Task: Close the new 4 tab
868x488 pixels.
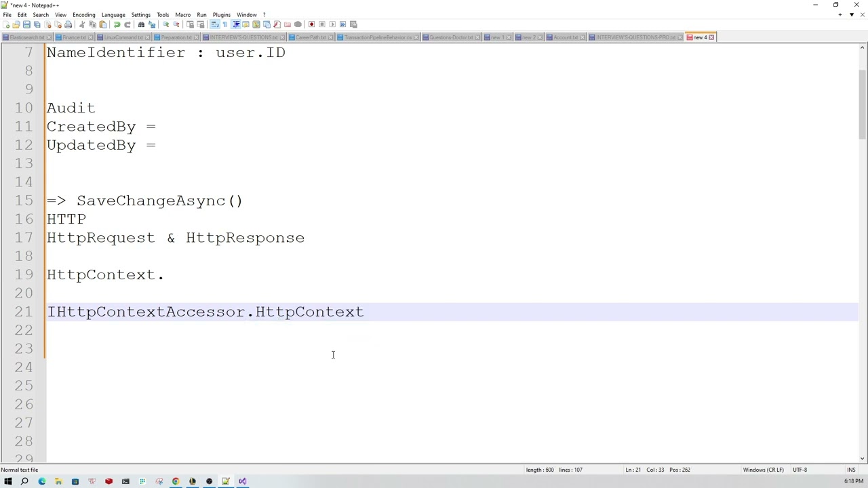Action: click(711, 37)
